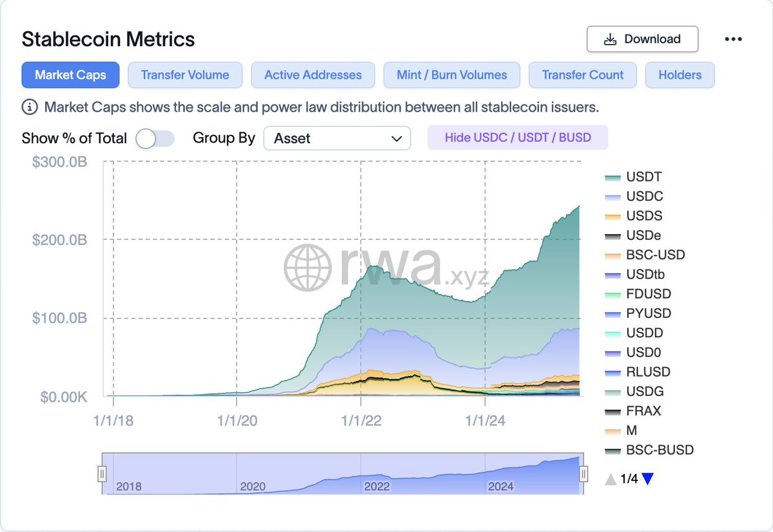Toggle PYUSD legend entry
This screenshot has width=773, height=532.
[x=638, y=313]
